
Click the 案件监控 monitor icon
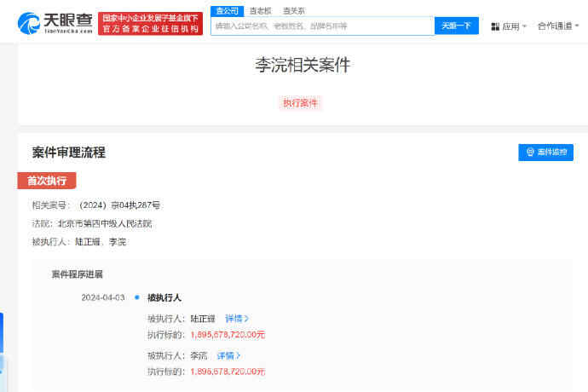point(530,153)
